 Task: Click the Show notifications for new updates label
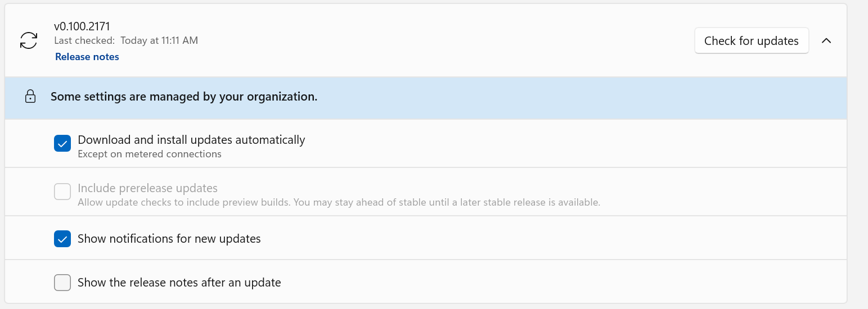tap(169, 239)
